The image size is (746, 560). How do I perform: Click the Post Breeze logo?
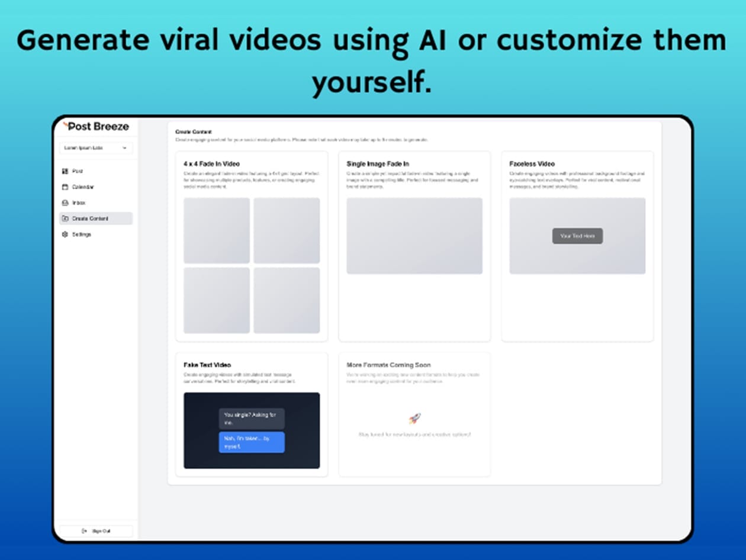(96, 126)
